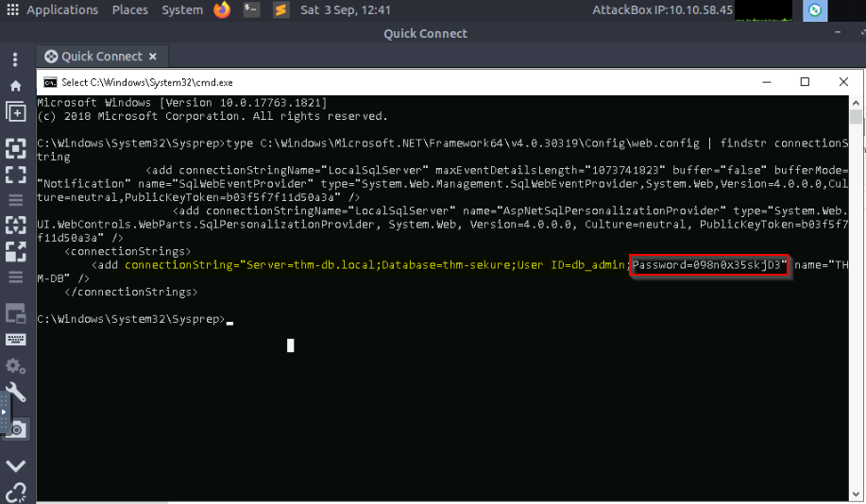
Task: Click the Quick Connect window title text
Action: (x=425, y=33)
